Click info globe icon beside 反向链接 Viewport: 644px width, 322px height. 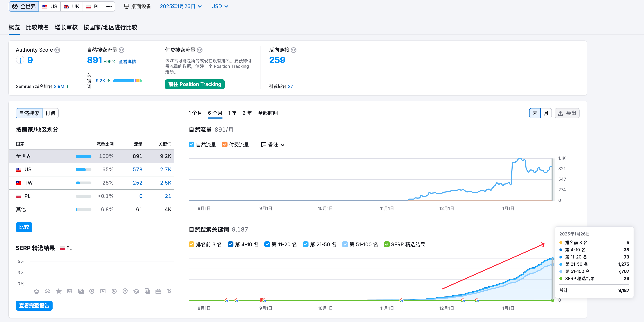(294, 50)
